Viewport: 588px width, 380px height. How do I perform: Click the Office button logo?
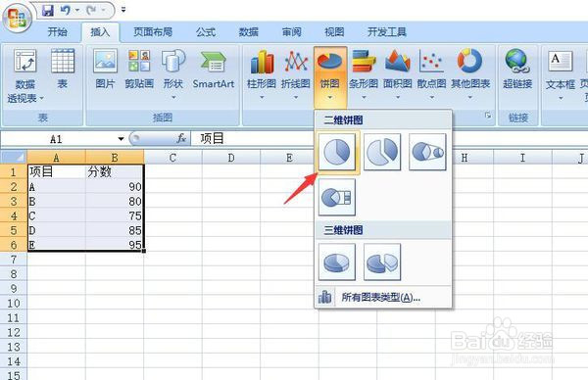(18, 19)
